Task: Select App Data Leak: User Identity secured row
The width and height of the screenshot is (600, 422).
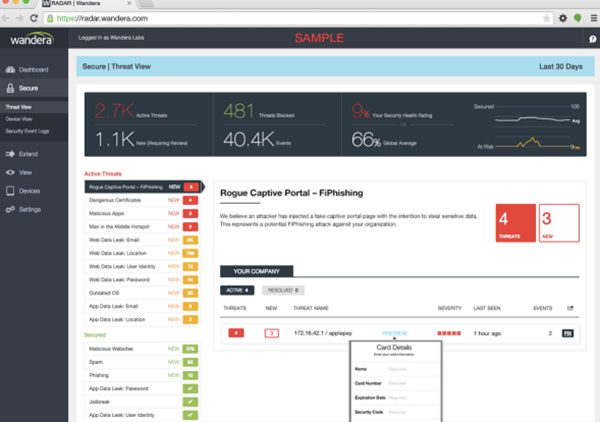Action: coord(142,415)
